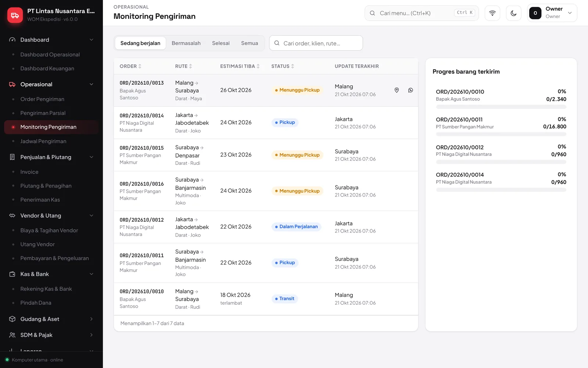Click SDM & Pajak people icon
Image resolution: width=588 pixels, height=368 pixels.
(12, 335)
